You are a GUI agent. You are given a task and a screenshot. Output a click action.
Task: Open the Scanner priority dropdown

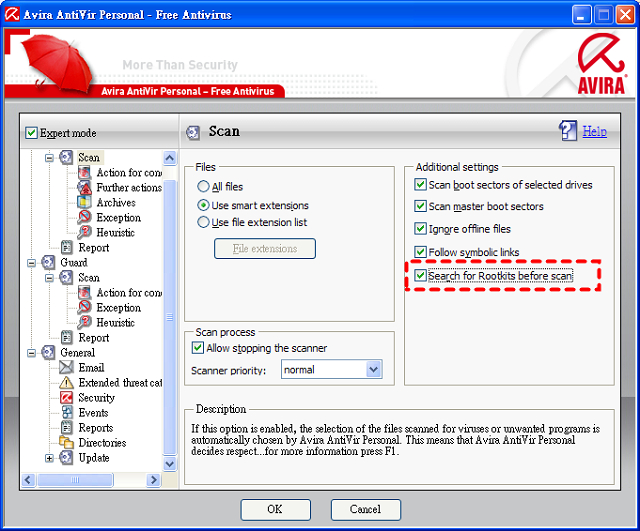373,370
